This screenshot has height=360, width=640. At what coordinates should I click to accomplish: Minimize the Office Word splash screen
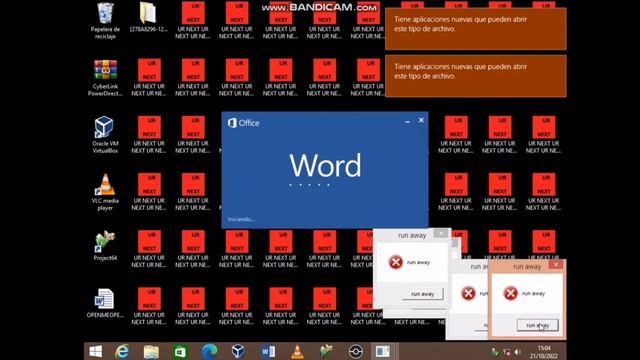tap(407, 122)
